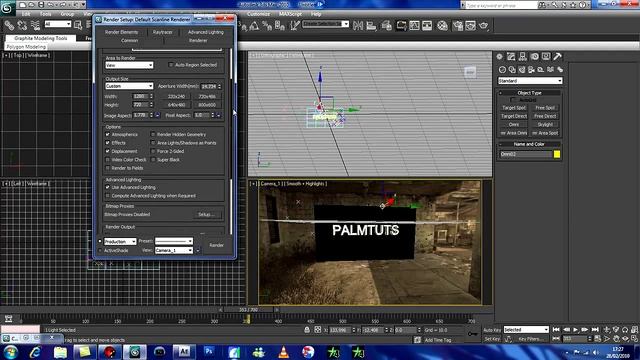Open the Production render mode dropdown
This screenshot has width=640, height=360.
[x=120, y=242]
